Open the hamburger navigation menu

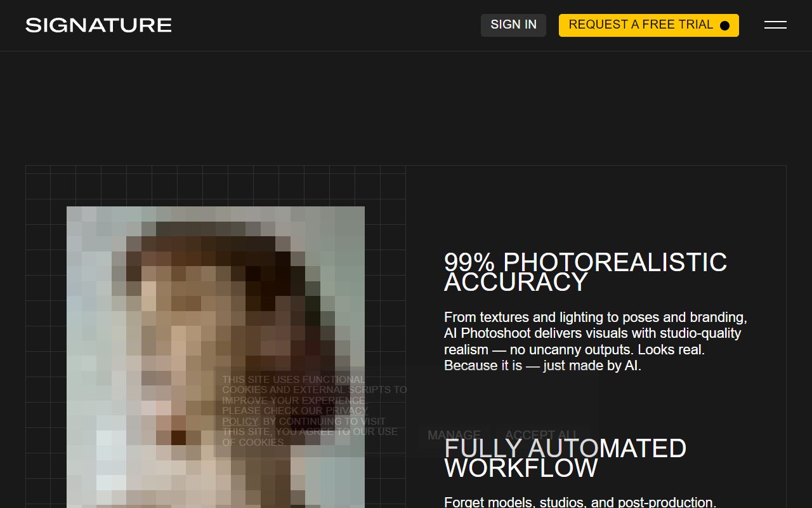coord(775,25)
